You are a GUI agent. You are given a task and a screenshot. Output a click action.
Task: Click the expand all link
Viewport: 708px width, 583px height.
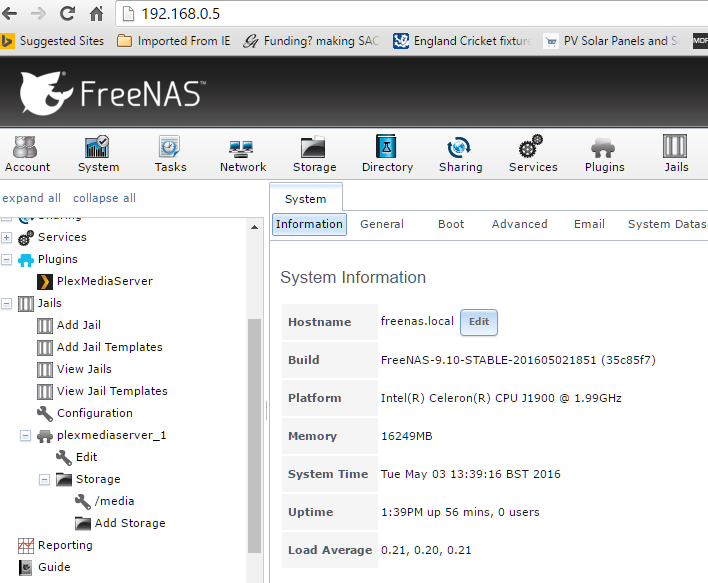tap(32, 198)
